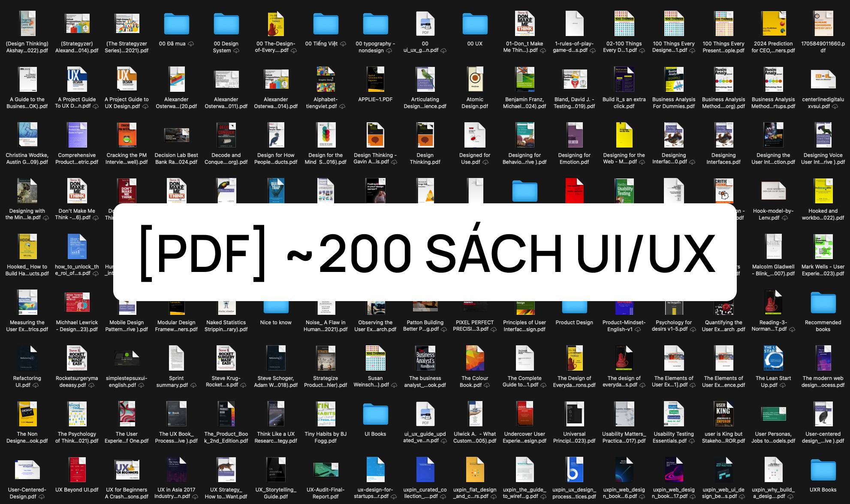
Task: Select 'The Non Designe...ook.pdf' cover thumbnail
Action: [x=27, y=414]
